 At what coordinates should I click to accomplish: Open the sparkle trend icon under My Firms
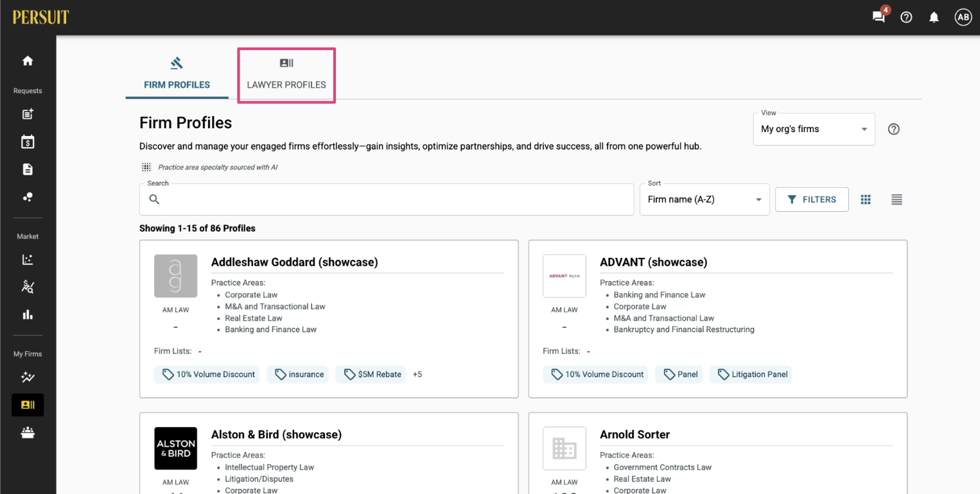28,377
